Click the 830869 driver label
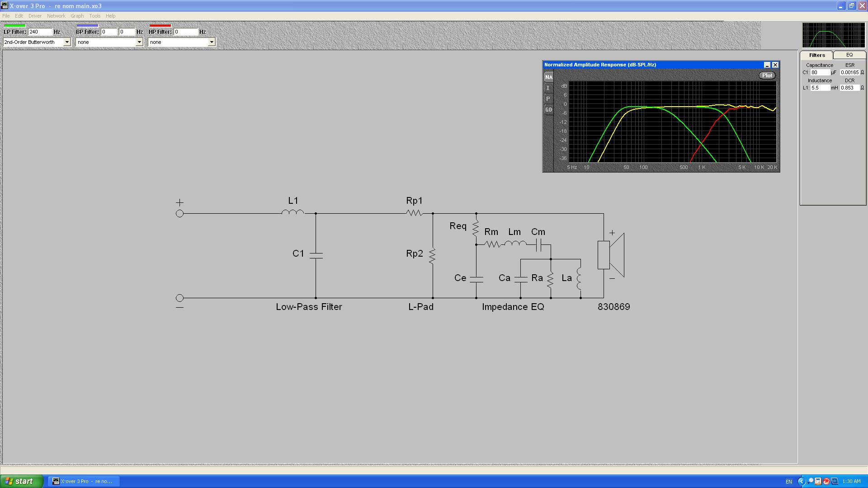Screen dimensions: 868x488 tap(613, 307)
